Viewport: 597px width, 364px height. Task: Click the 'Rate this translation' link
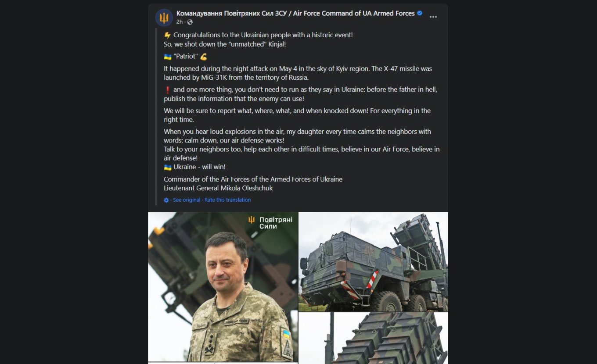point(227,200)
